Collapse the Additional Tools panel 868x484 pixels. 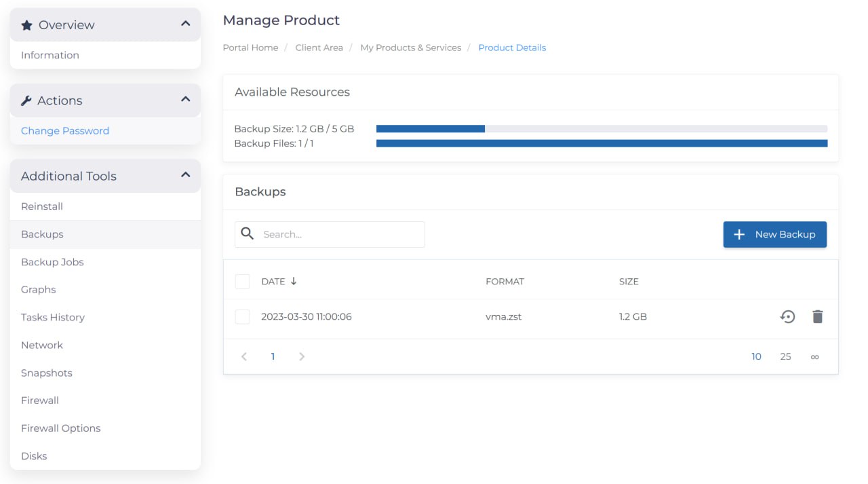185,175
